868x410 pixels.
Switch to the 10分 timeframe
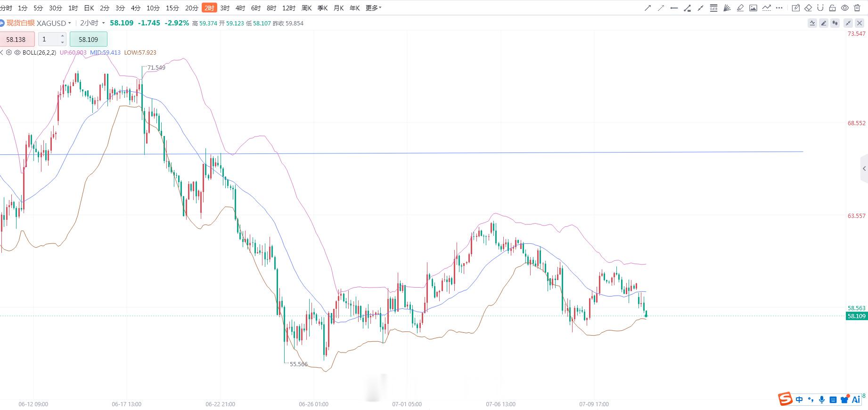[x=153, y=8]
